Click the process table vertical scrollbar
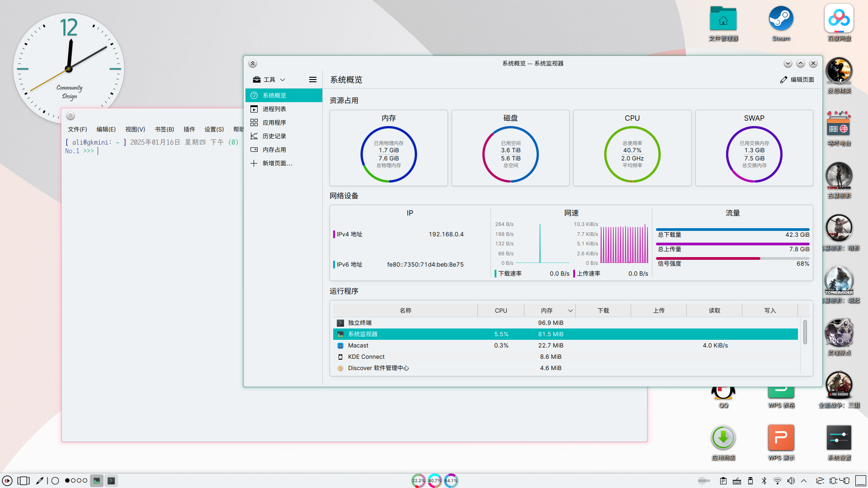This screenshot has width=868, height=488. click(x=805, y=332)
